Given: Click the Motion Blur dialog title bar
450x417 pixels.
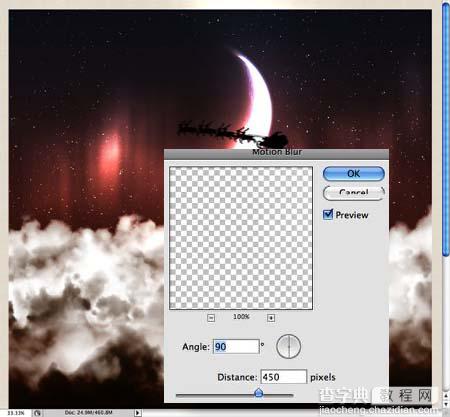Looking at the screenshot, I should pyautogui.click(x=276, y=153).
